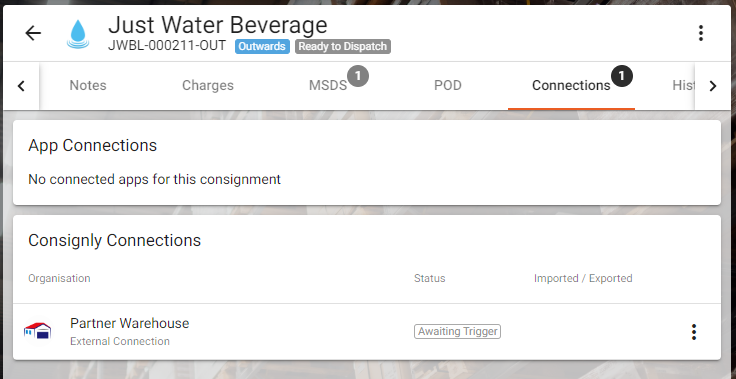Image resolution: width=736 pixels, height=379 pixels.
Task: Open the partially visible History tab
Action: [x=683, y=85]
